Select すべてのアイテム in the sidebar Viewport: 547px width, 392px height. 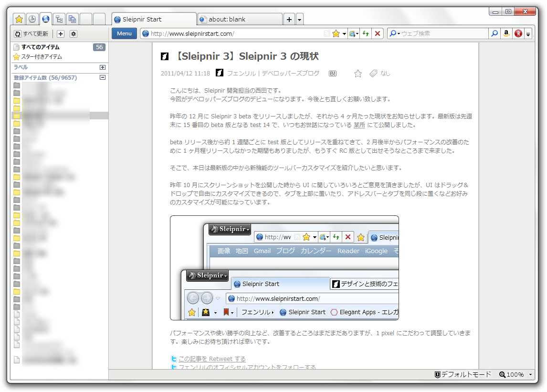[41, 47]
